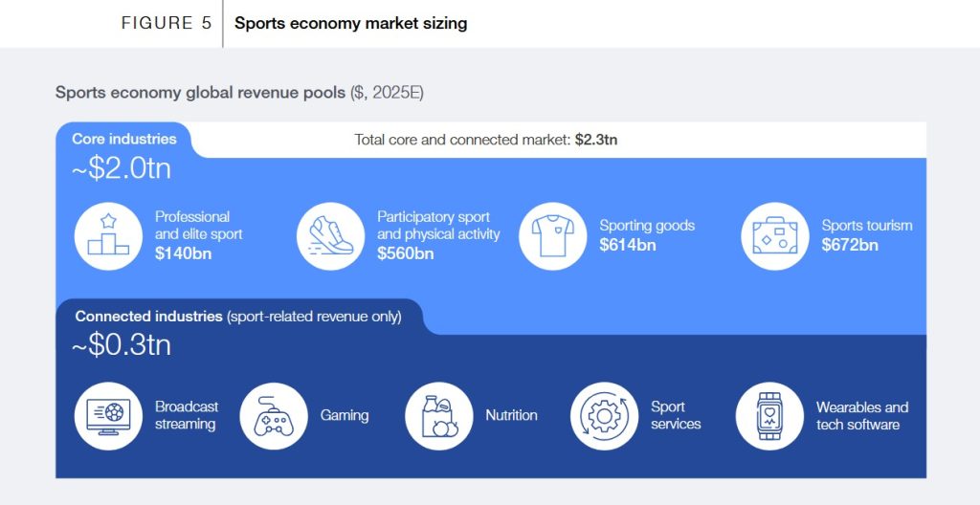This screenshot has width=980, height=505.
Task: Click the smartwatch wearables icon
Action: [768, 416]
